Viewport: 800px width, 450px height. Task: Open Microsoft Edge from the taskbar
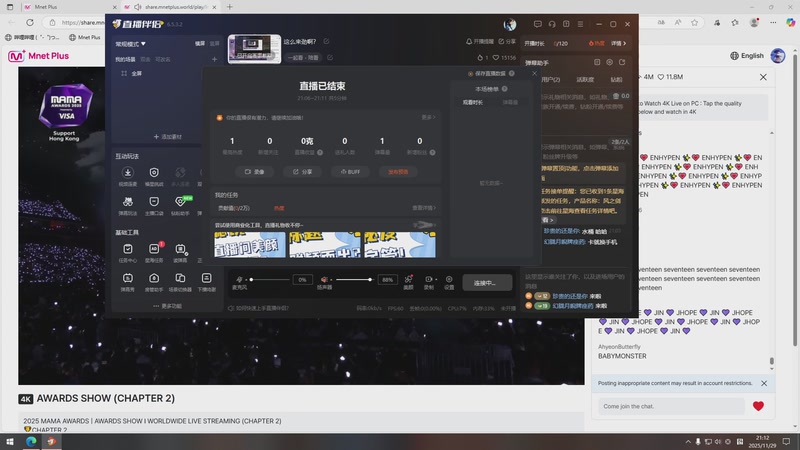(x=31, y=441)
